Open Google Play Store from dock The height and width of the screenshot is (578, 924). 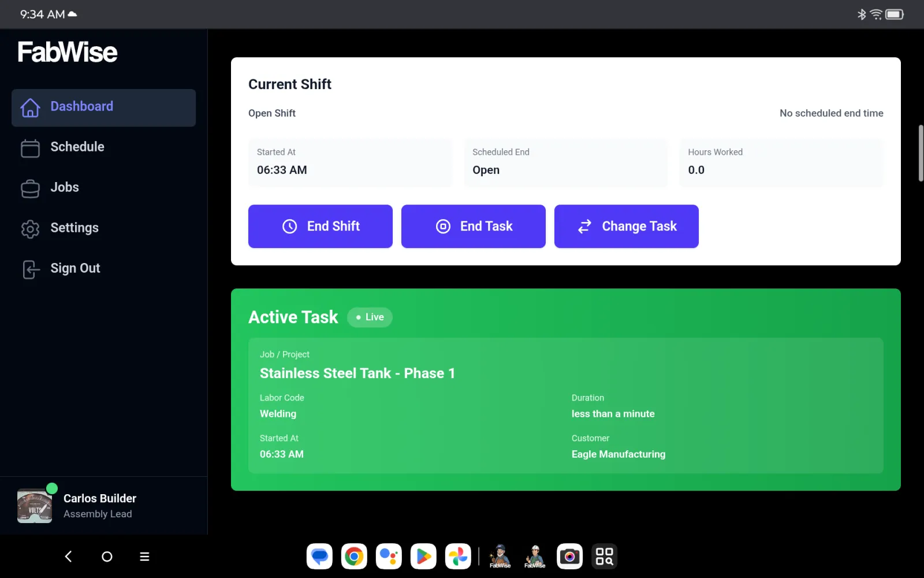tap(423, 557)
